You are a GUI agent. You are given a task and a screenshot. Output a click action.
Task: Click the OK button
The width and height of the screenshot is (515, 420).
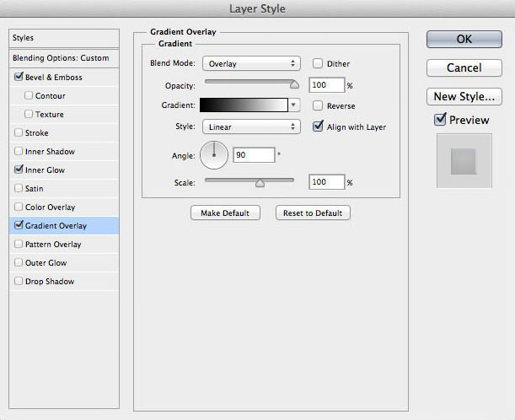[x=464, y=40]
